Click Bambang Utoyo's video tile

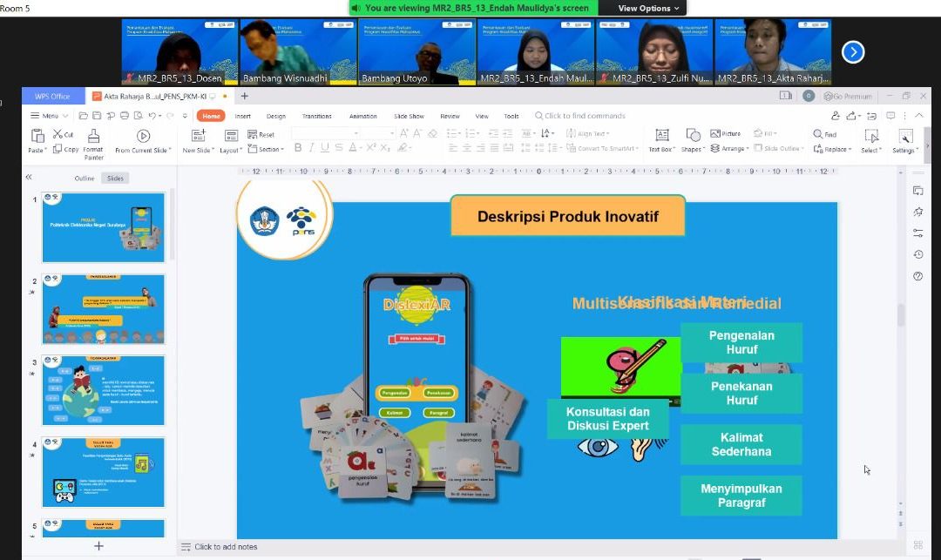tap(416, 51)
